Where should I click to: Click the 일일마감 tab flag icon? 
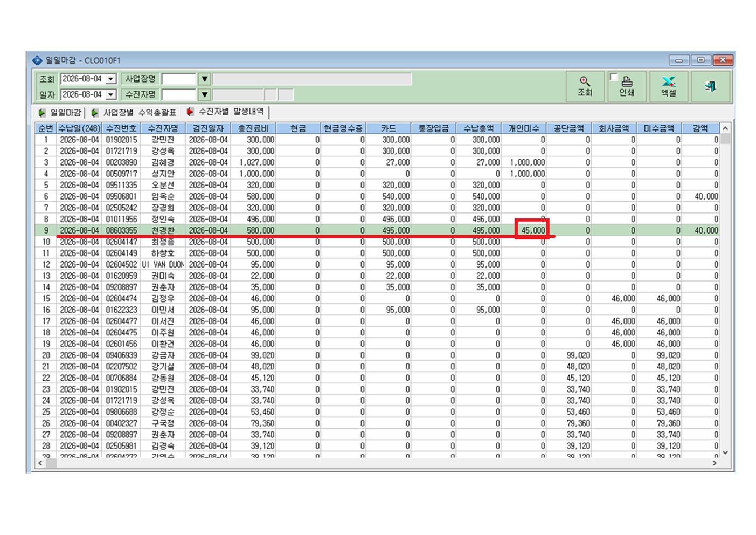[x=42, y=113]
